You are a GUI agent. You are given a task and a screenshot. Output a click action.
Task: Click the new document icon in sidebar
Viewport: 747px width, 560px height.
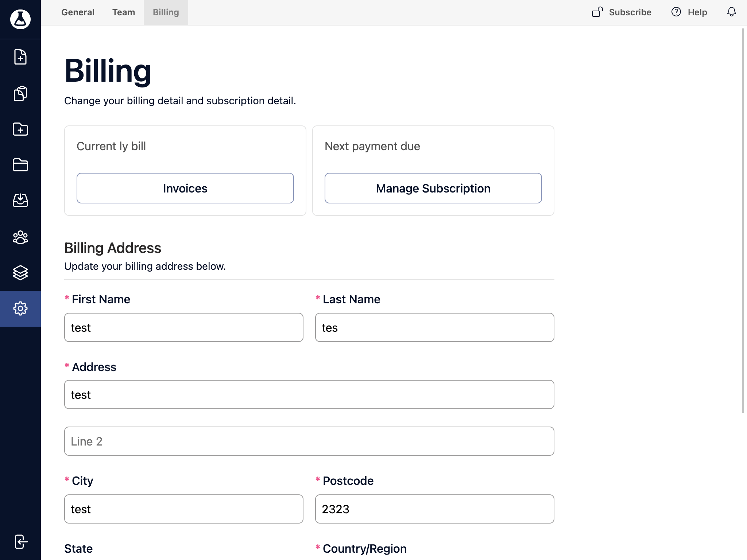(20, 58)
